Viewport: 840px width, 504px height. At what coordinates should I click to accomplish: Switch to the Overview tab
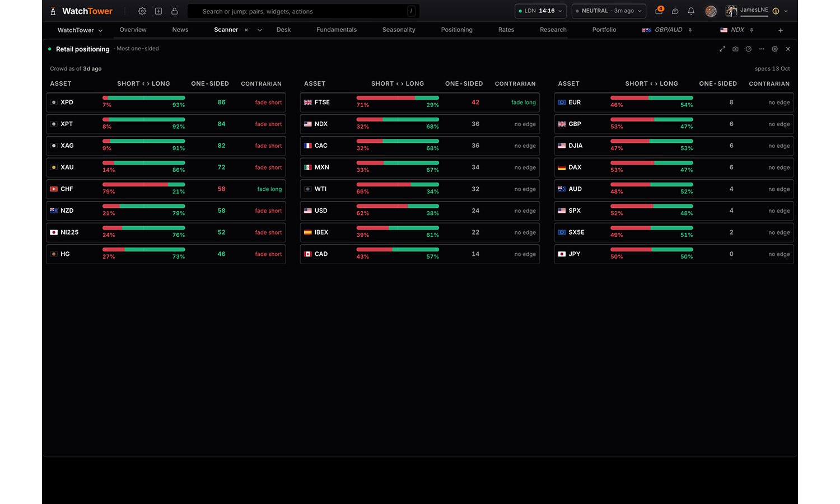click(x=133, y=30)
